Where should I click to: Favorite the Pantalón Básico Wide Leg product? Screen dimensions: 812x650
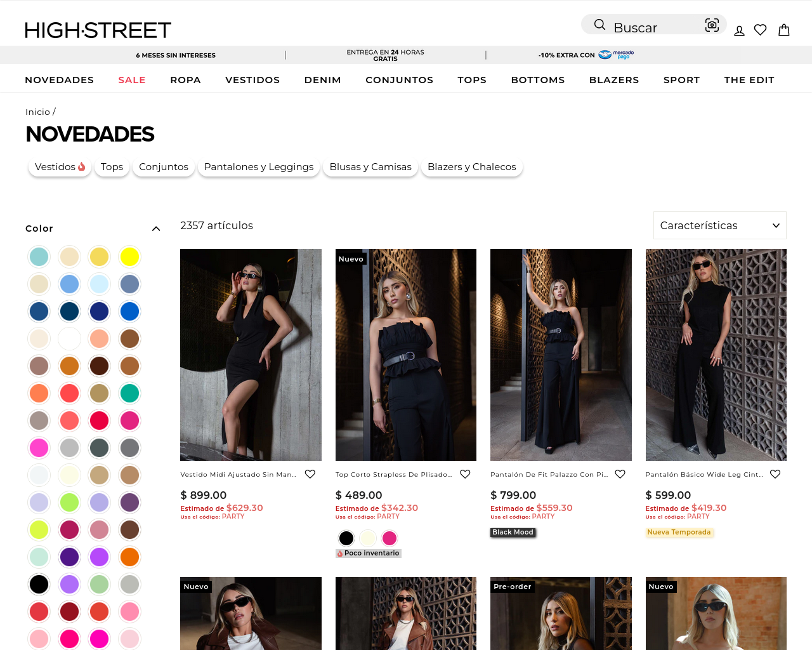point(775,474)
